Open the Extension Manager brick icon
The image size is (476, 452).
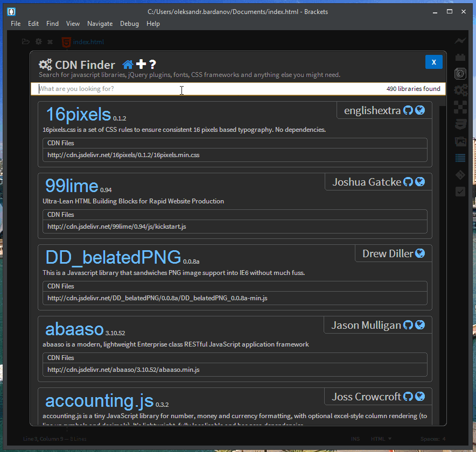460,57
